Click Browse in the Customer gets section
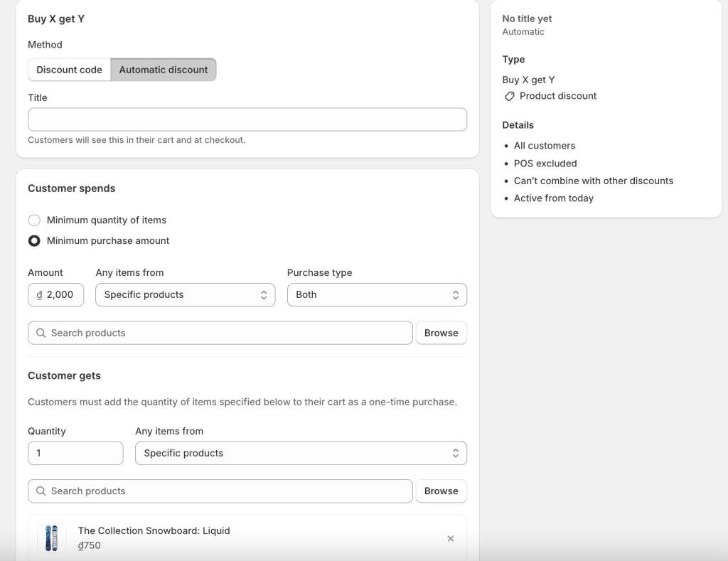728x561 pixels. point(441,491)
